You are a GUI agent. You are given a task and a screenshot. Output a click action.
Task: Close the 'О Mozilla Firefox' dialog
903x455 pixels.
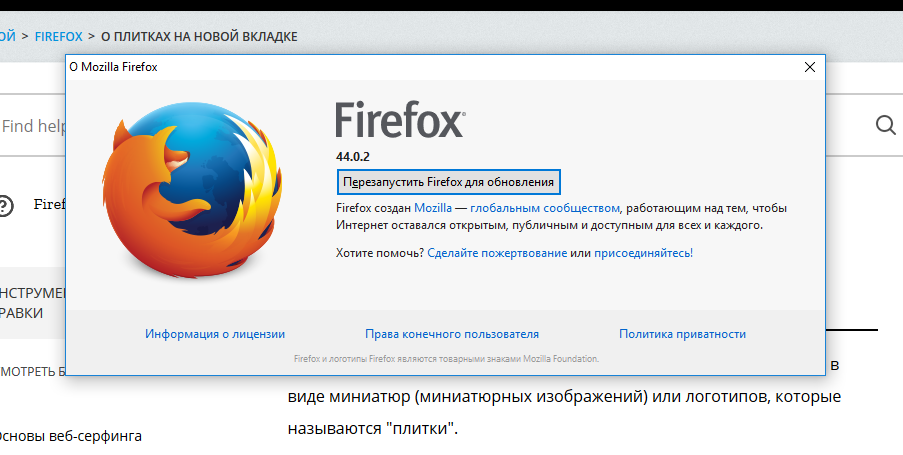810,67
